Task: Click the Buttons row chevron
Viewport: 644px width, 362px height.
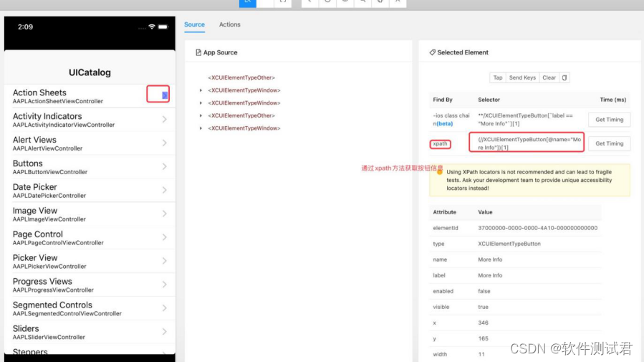Action: pyautogui.click(x=164, y=166)
